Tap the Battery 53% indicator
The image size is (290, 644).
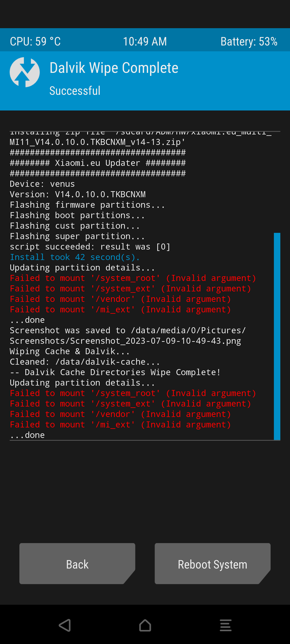pos(249,41)
